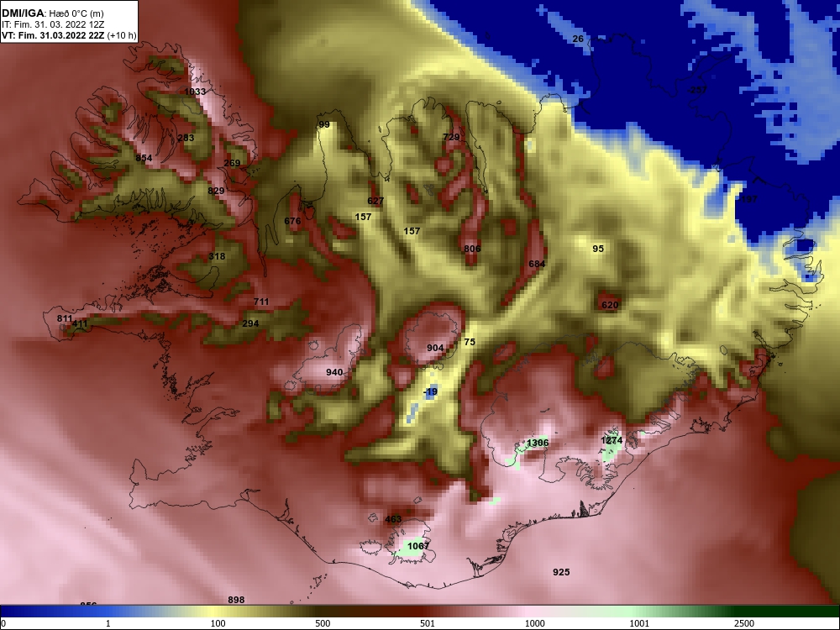Click the map value 318
The width and height of the screenshot is (840, 630).
(217, 256)
